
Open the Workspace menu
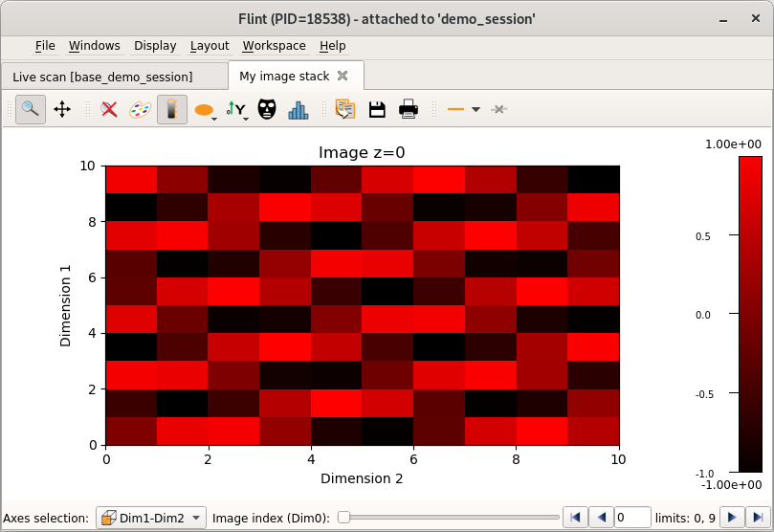pyautogui.click(x=274, y=46)
